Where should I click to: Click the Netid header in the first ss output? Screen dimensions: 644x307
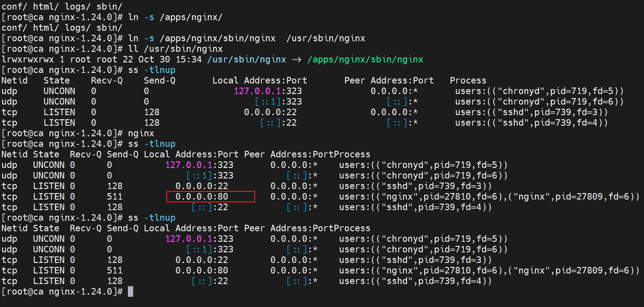(x=15, y=80)
